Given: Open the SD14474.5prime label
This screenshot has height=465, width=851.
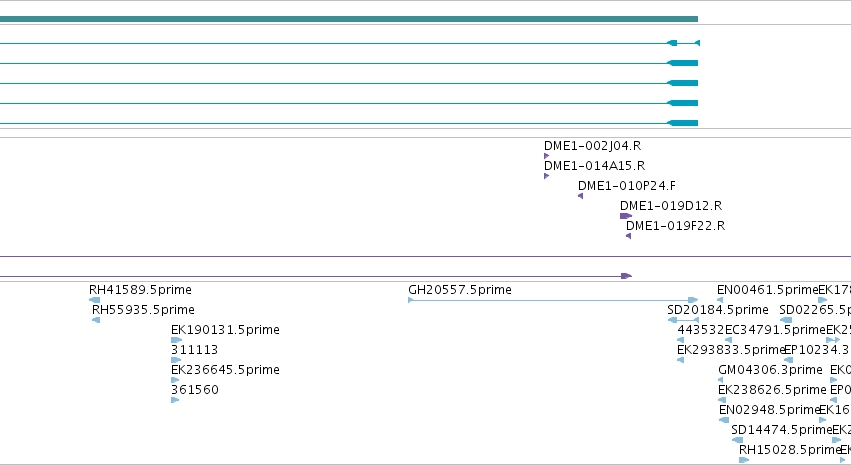Looking at the screenshot, I should [782, 430].
